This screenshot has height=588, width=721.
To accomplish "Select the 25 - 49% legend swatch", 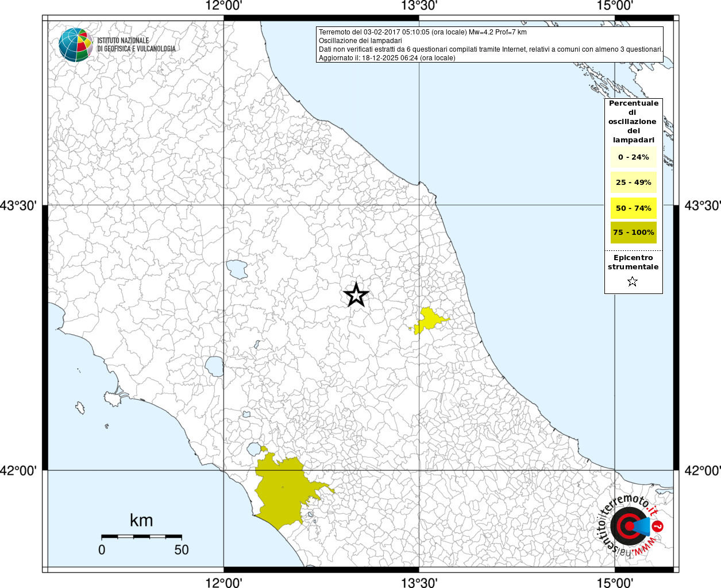I will tap(633, 182).
